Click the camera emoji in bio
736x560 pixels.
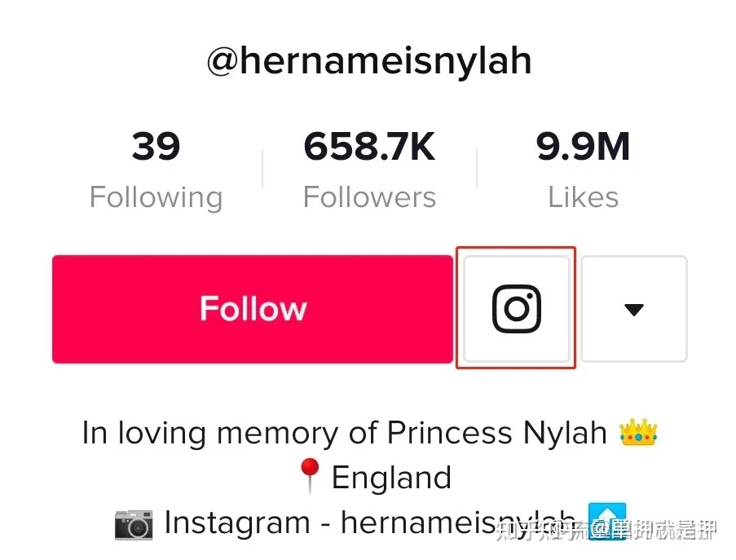(134, 523)
